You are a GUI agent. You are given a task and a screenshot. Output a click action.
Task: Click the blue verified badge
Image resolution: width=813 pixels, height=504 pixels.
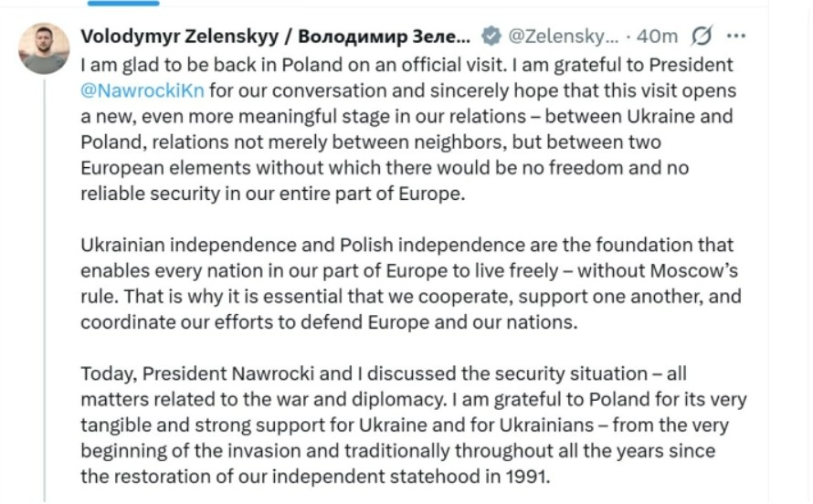click(491, 36)
